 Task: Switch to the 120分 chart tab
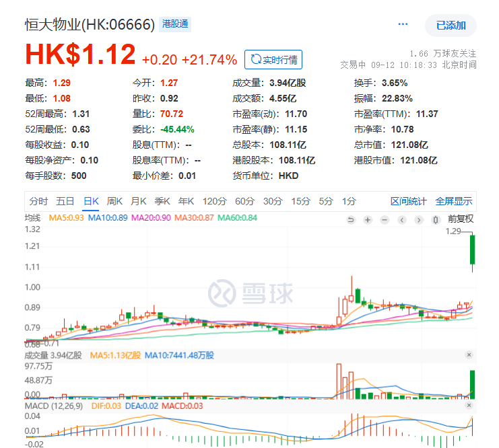(x=215, y=201)
